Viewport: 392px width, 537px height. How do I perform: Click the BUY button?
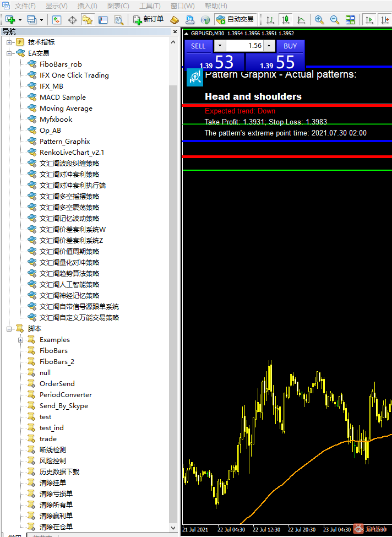click(290, 46)
